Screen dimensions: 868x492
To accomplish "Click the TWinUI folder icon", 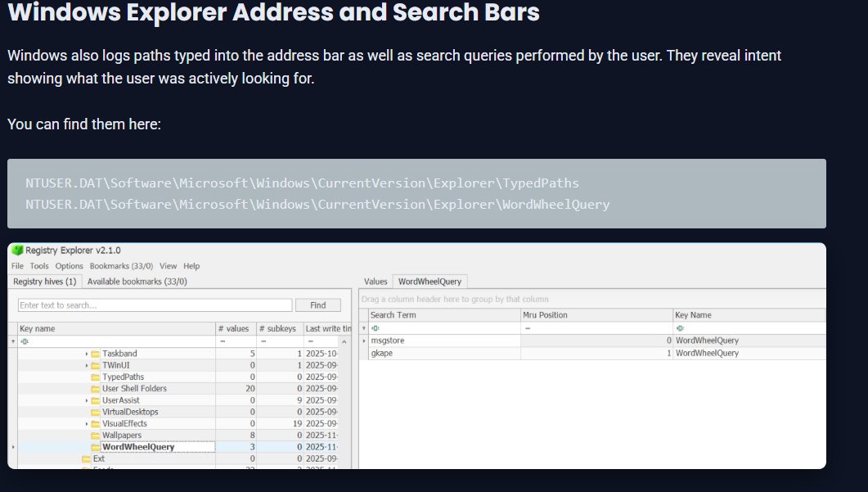I will pos(95,366).
